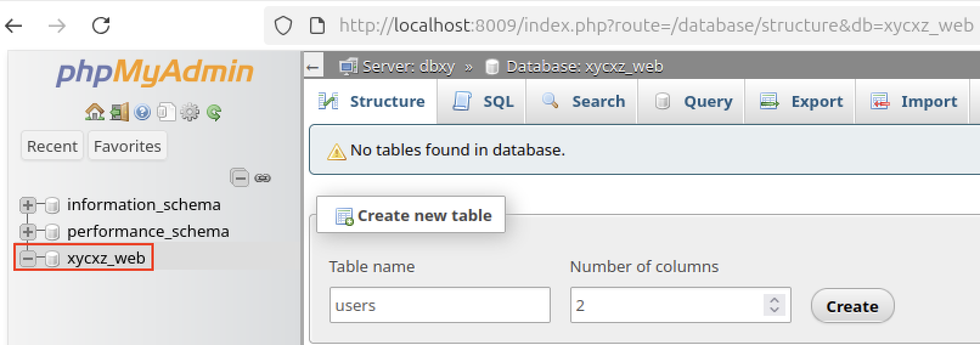Focus the Number of columns field
This screenshot has height=345, width=980.
coord(681,305)
